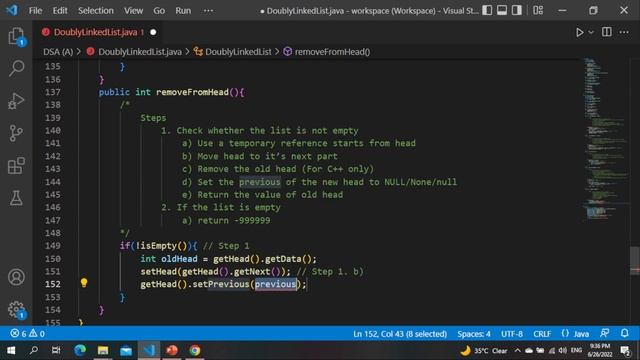640x360 pixels.
Task: Open Task View on taskbar
Action: click(x=56, y=350)
